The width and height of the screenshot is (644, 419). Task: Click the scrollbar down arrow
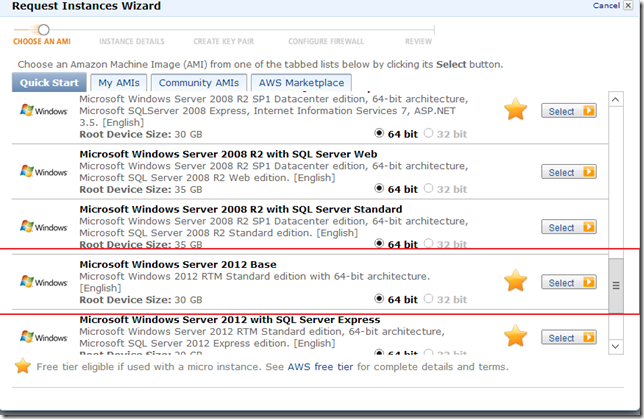[x=615, y=346]
